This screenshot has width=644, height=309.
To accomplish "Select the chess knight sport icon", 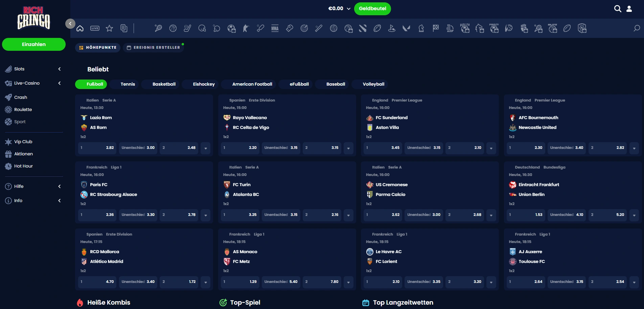I will [421, 28].
